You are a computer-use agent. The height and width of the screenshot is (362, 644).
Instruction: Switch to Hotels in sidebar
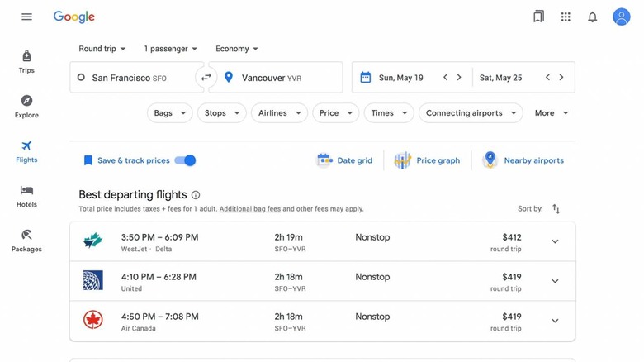[x=26, y=196]
